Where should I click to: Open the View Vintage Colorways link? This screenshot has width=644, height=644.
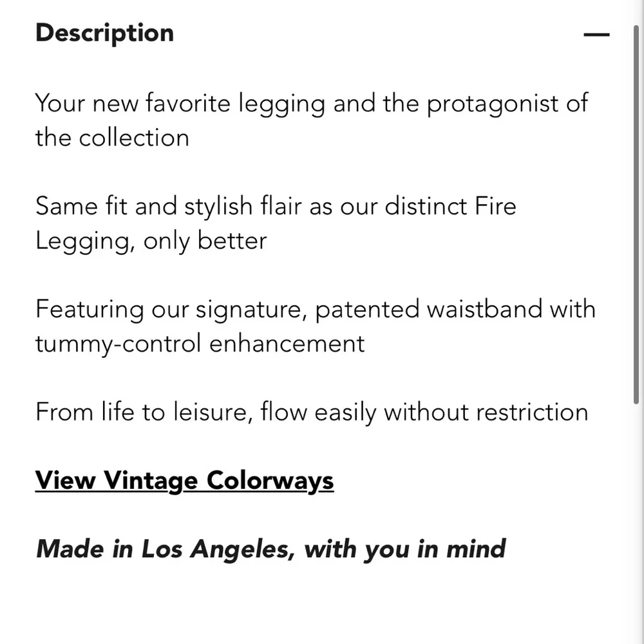coord(184,480)
